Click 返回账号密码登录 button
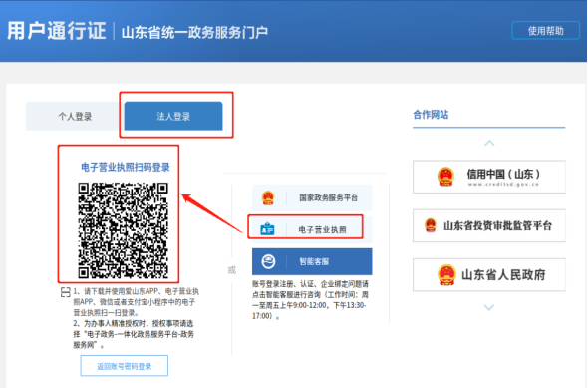 [x=125, y=366]
